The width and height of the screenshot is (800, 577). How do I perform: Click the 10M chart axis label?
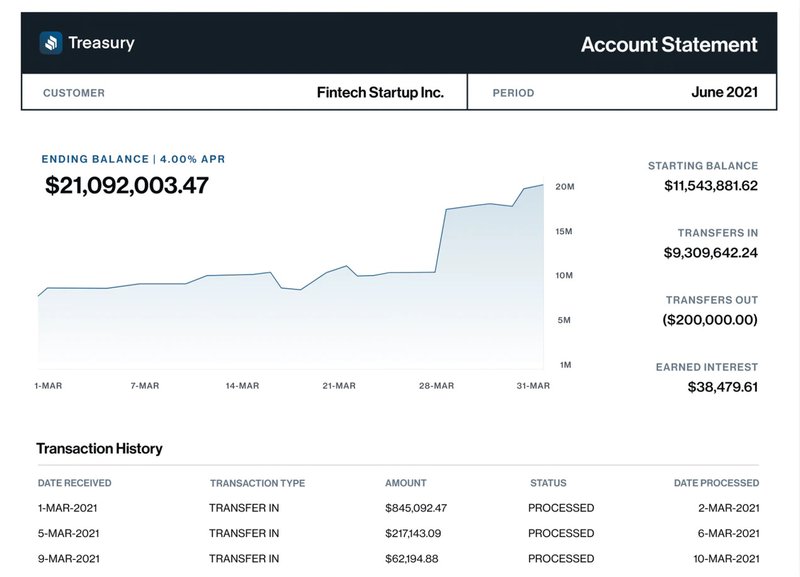tap(564, 275)
